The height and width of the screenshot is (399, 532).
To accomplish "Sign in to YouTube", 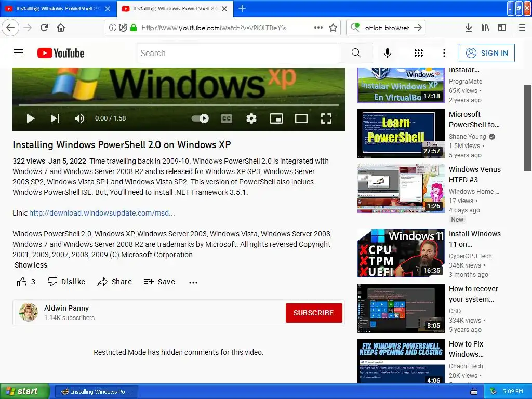I will 486,53.
